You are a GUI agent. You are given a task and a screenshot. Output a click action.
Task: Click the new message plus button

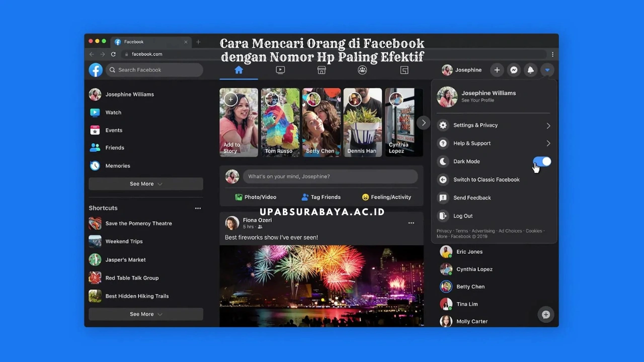tap(546, 315)
